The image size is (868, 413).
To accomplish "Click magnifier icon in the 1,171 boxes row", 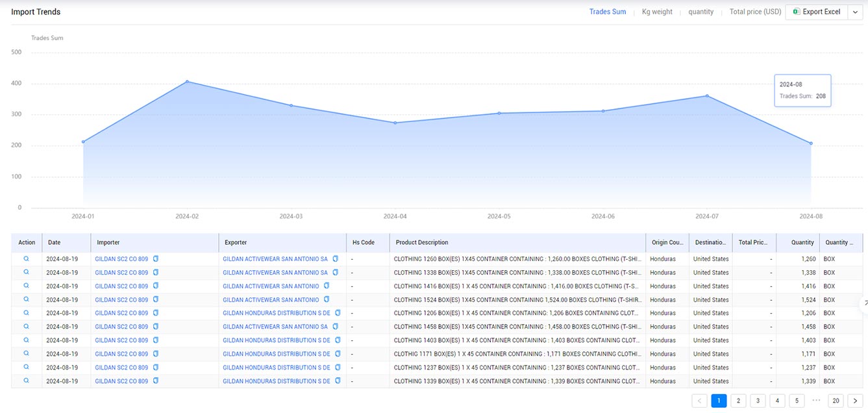I will click(x=27, y=353).
